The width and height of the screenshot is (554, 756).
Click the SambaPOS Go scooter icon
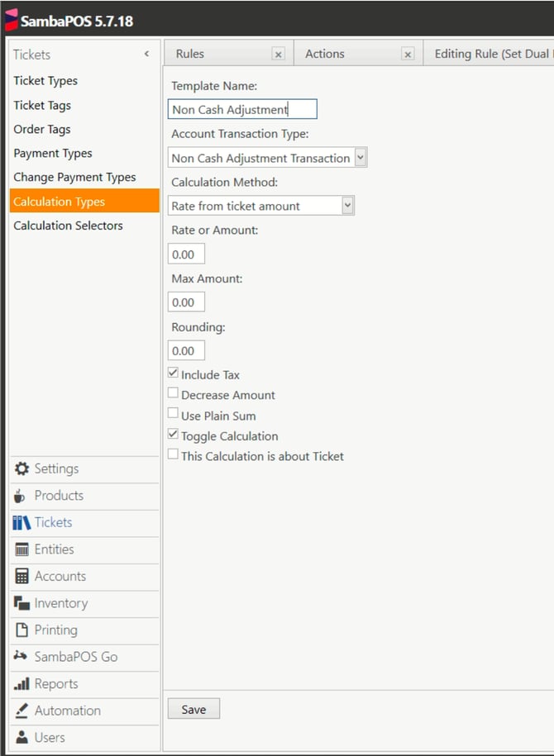pyautogui.click(x=21, y=655)
